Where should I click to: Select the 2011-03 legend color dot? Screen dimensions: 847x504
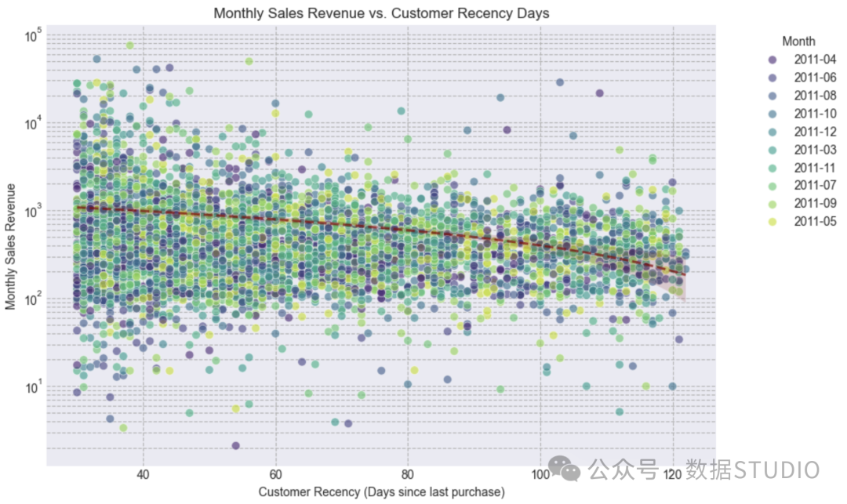772,150
